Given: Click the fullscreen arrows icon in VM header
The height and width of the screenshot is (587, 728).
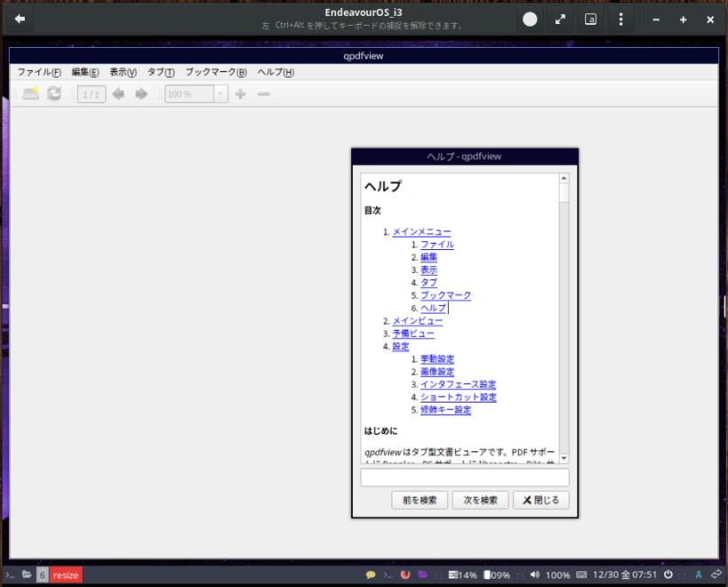Looking at the screenshot, I should (x=560, y=19).
